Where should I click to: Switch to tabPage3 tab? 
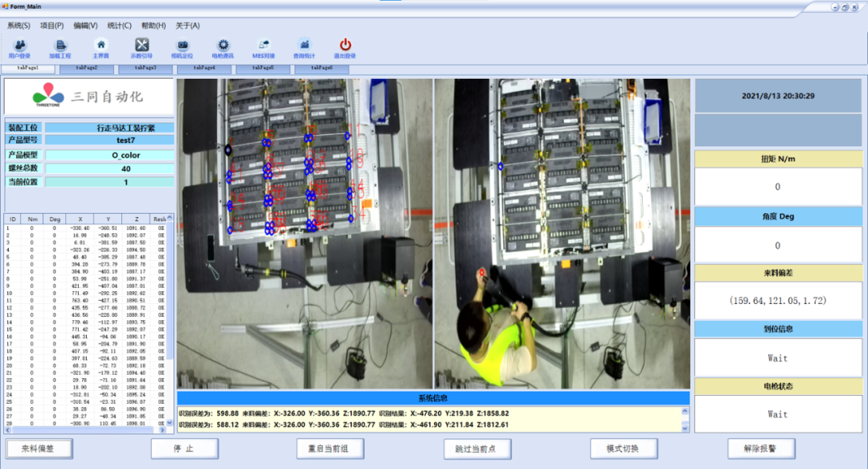pyautogui.click(x=145, y=68)
